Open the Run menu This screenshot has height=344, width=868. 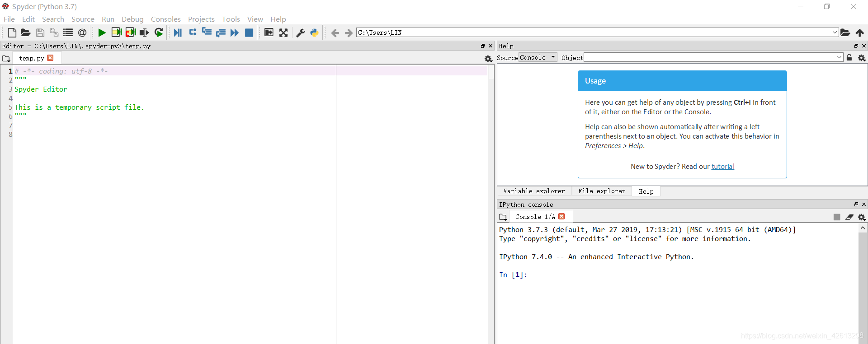click(x=108, y=19)
